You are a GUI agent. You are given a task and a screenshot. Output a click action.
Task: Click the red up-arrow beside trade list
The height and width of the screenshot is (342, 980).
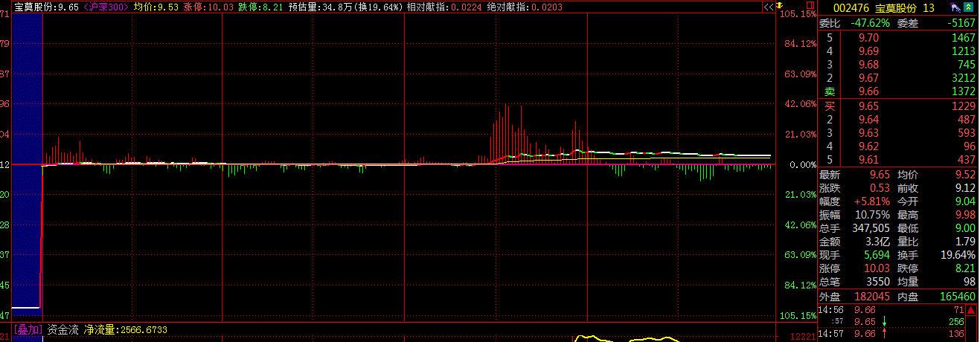click(x=971, y=309)
